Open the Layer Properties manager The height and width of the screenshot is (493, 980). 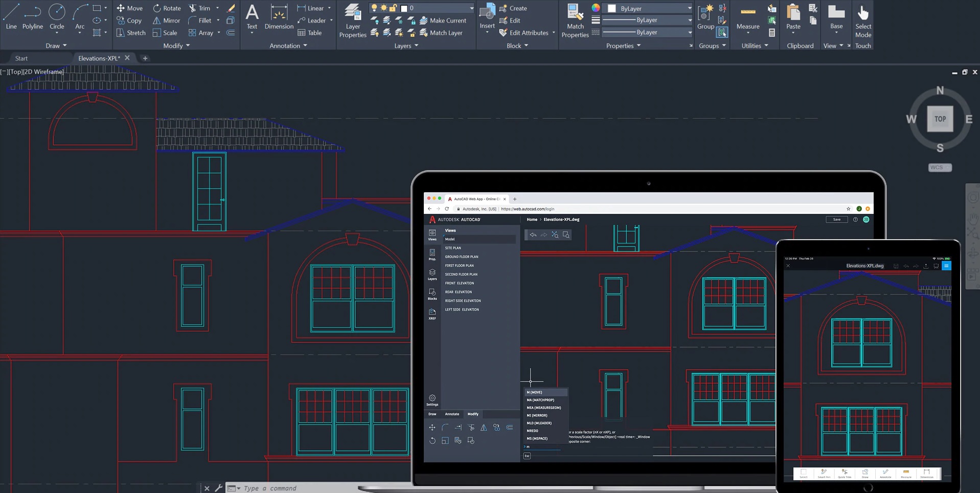(x=352, y=20)
